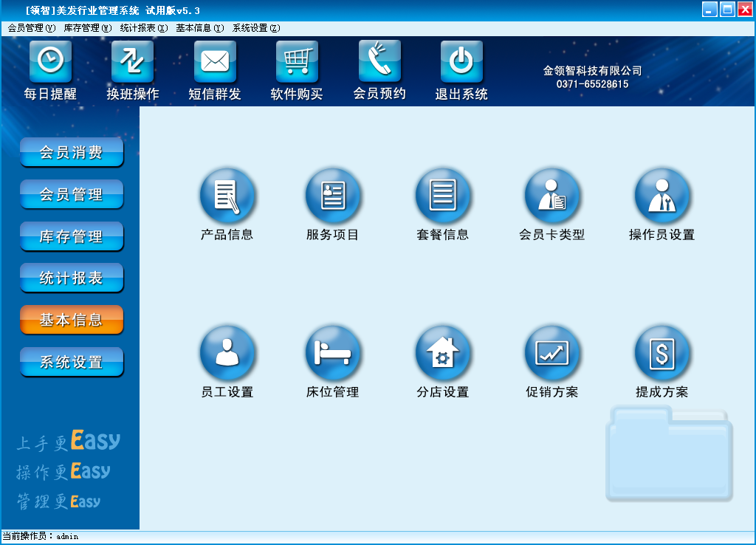
Task: Open 每日提醒 daily reminder clock icon
Action: [x=50, y=62]
